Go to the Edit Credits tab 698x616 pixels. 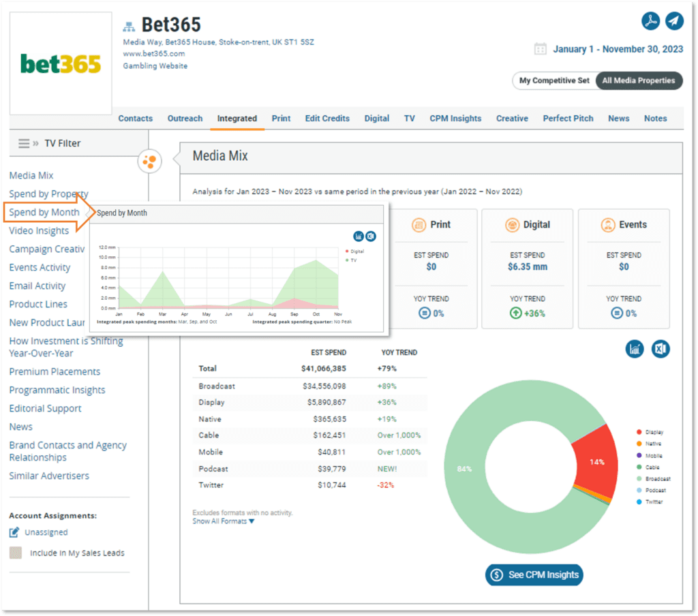click(x=327, y=119)
